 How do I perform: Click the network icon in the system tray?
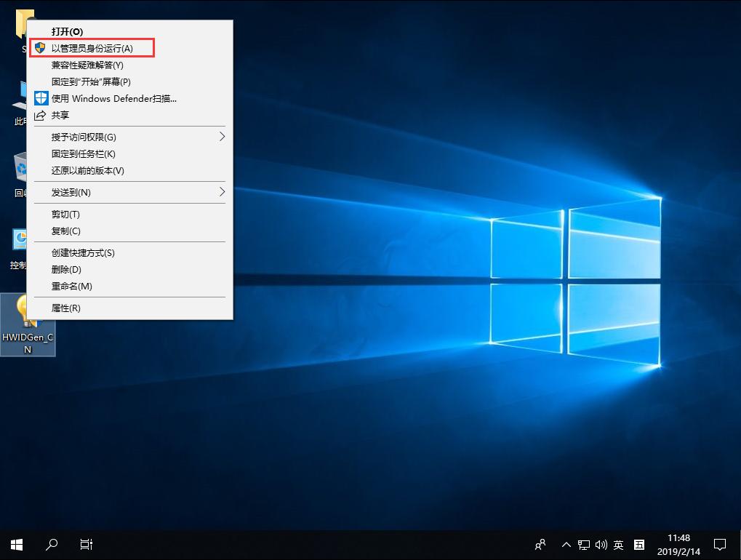pyautogui.click(x=583, y=544)
